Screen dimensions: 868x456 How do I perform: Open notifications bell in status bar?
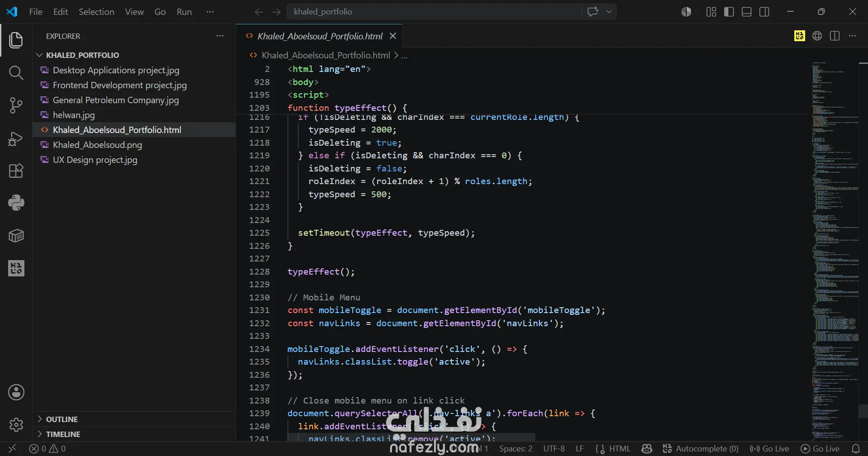tap(855, 449)
